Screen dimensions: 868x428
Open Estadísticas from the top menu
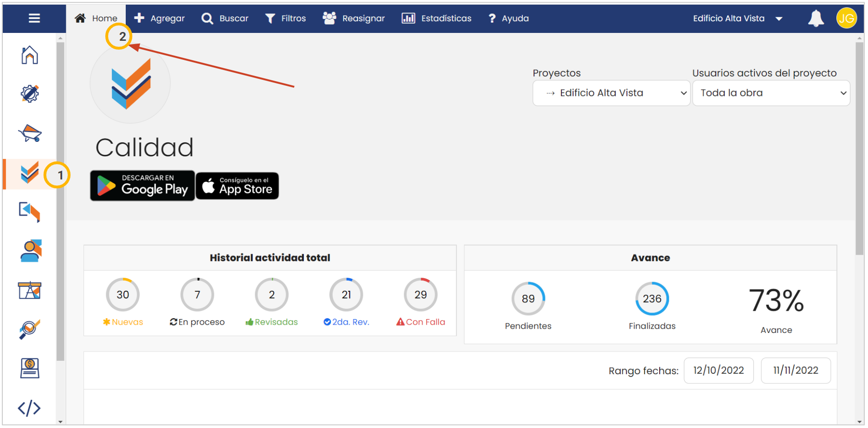pyautogui.click(x=436, y=19)
